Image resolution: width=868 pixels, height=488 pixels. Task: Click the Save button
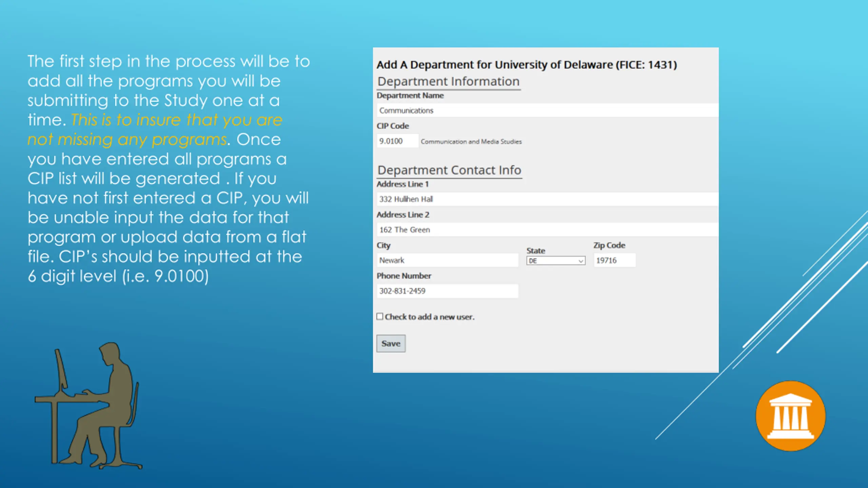391,343
